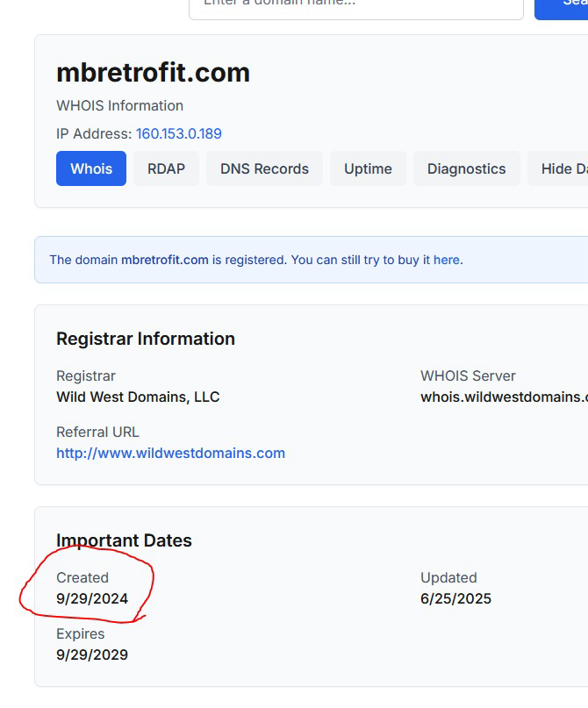Click mbretrofit.com link in the registered notice
The width and height of the screenshot is (588, 708).
pos(165,260)
